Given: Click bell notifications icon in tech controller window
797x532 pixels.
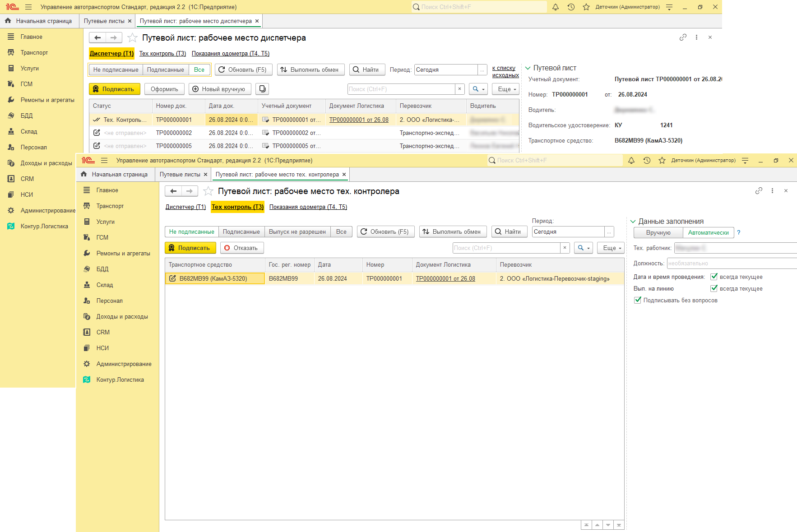Looking at the screenshot, I should tap(631, 161).
